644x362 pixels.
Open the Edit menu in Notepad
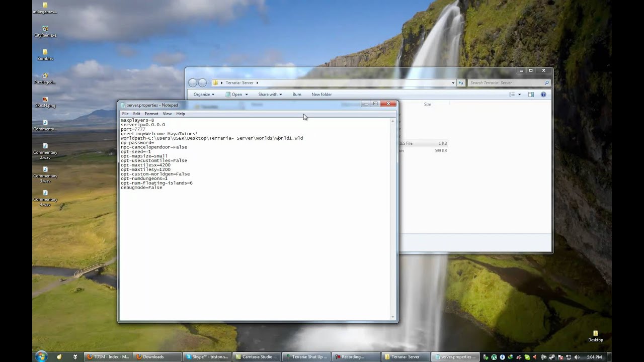point(137,114)
